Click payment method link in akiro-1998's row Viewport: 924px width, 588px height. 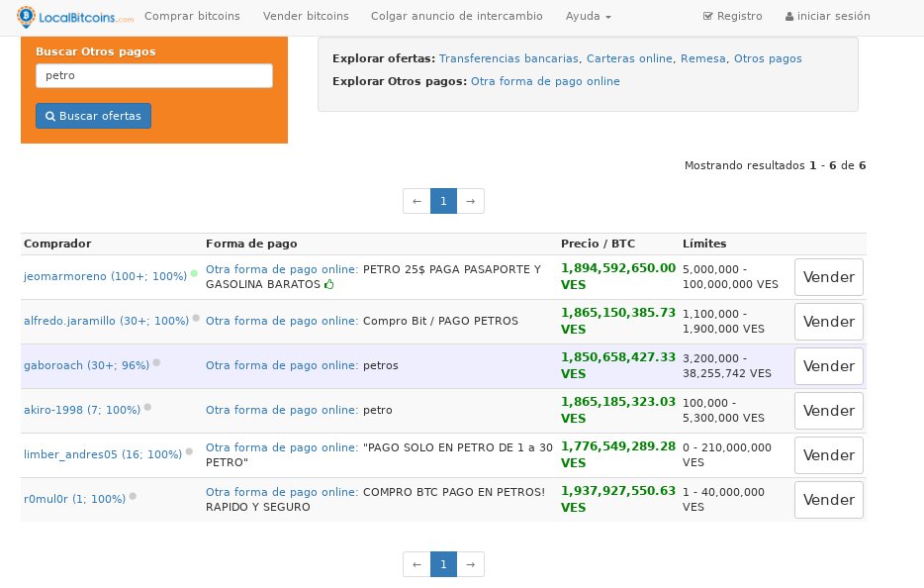click(x=282, y=410)
